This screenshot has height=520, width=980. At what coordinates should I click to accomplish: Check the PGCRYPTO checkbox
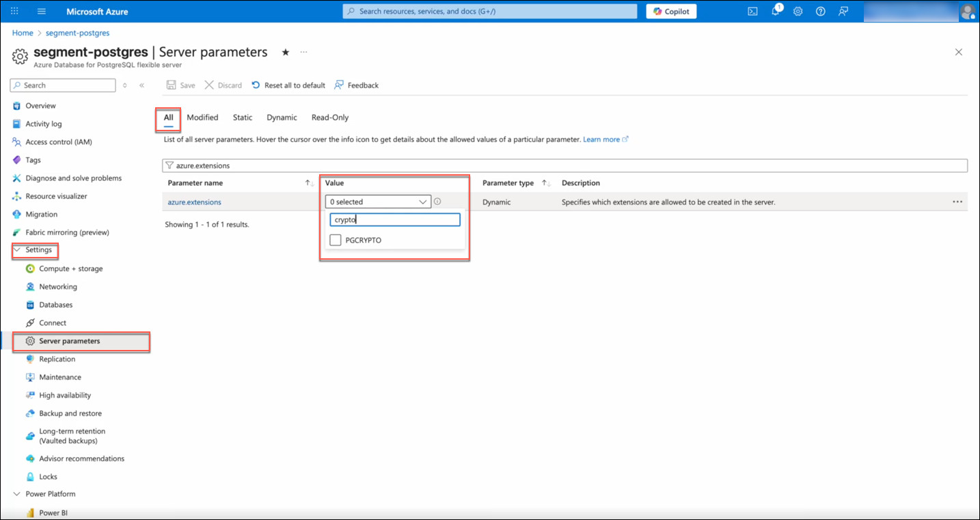336,240
